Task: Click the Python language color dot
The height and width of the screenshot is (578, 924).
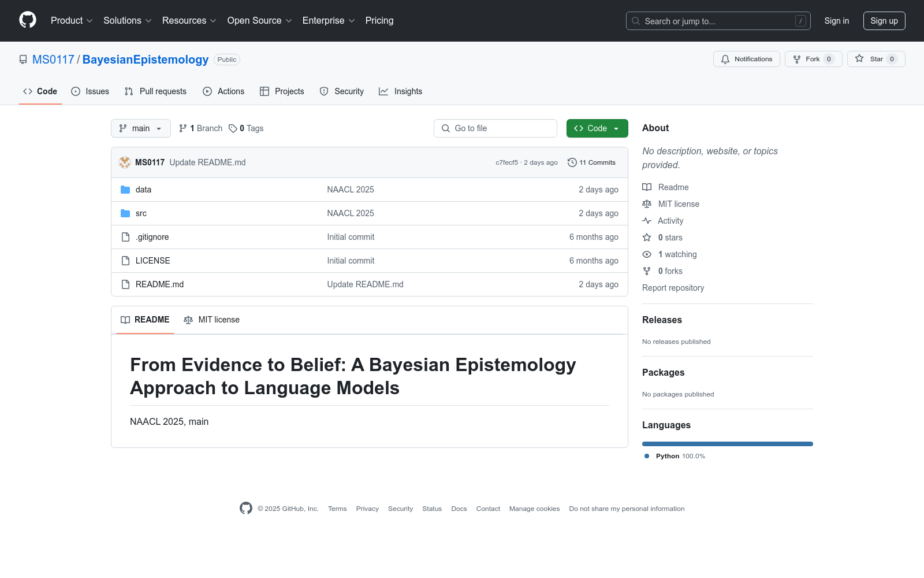Action: 647,456
